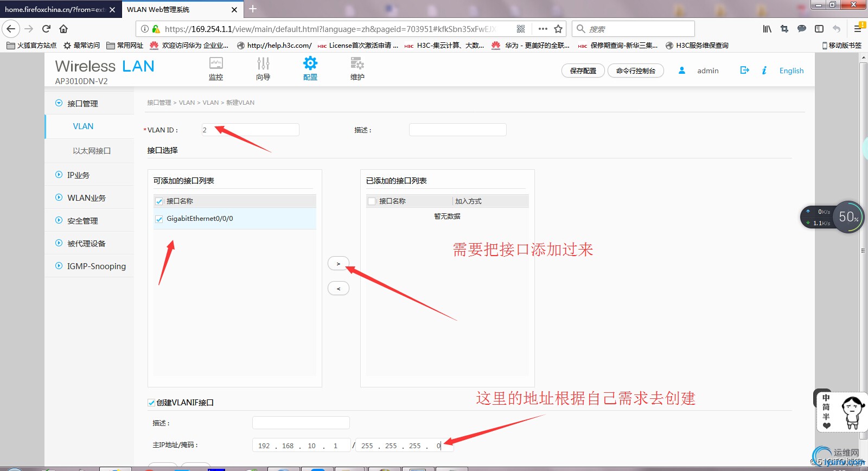Open the 向导 wizard section
The width and height of the screenshot is (868, 471).
click(263, 69)
